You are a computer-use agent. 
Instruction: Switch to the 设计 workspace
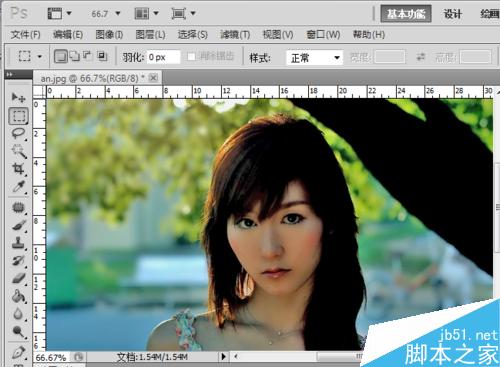[453, 14]
